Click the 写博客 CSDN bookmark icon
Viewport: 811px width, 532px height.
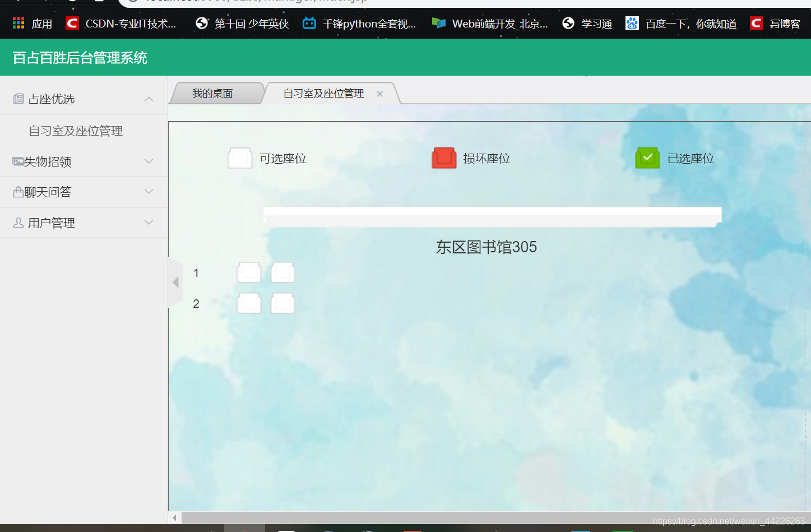pyautogui.click(x=757, y=23)
